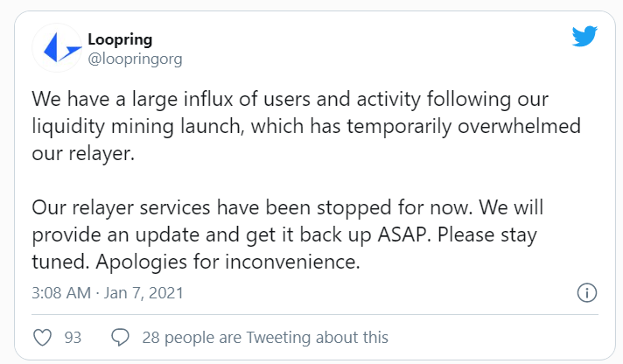The height and width of the screenshot is (364, 623).
Task: Click the @loopringorg handle
Action: click(135, 59)
